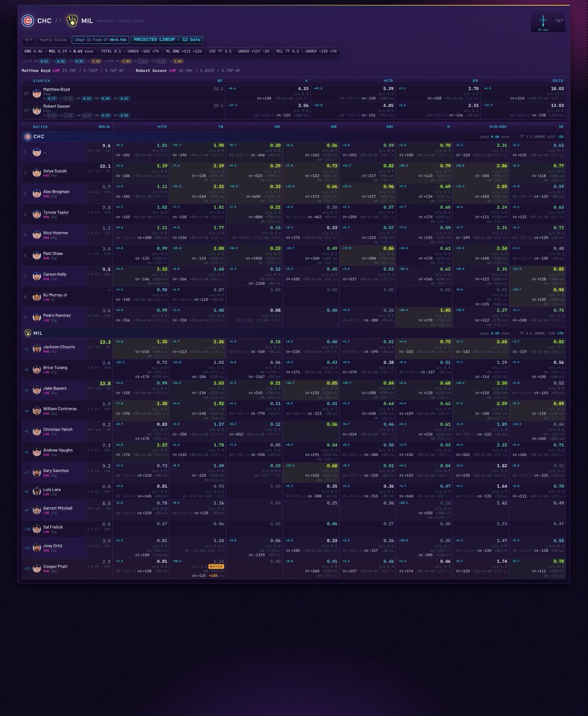Viewport: 588px width, 716px height.
Task: Click the 76°F temperature chip under the header
Action: pyautogui.click(x=28, y=40)
